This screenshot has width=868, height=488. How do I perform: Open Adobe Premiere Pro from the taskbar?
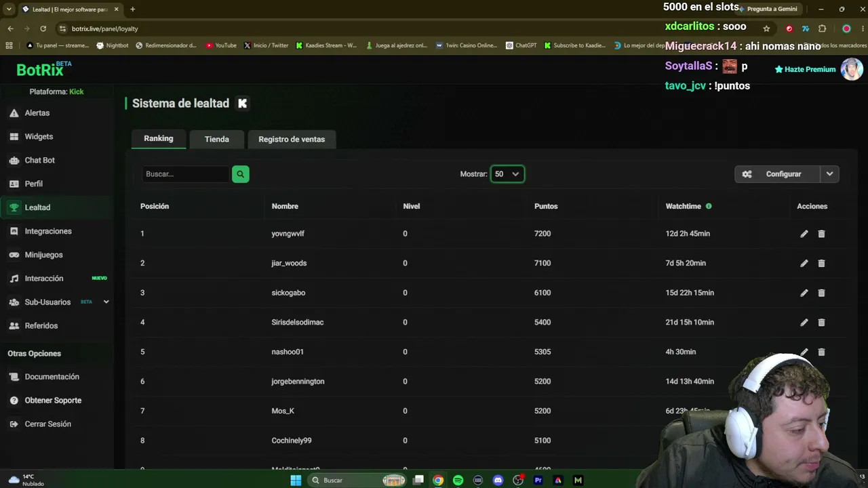(x=538, y=480)
